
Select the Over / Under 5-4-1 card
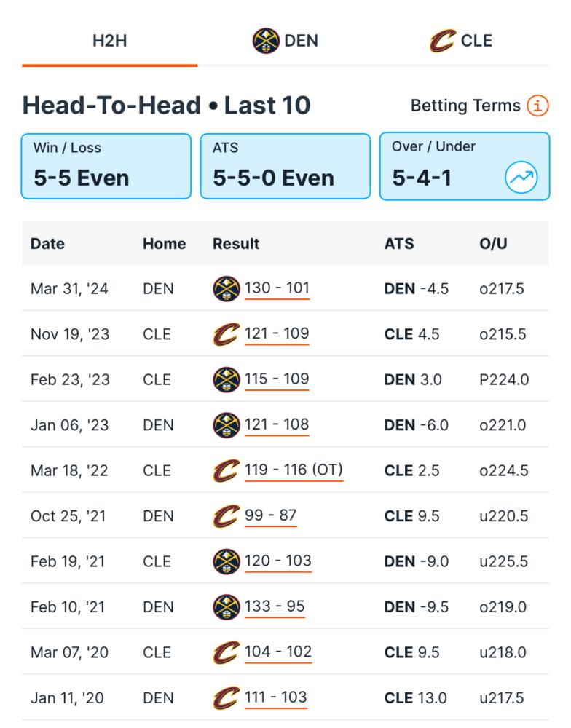click(465, 166)
